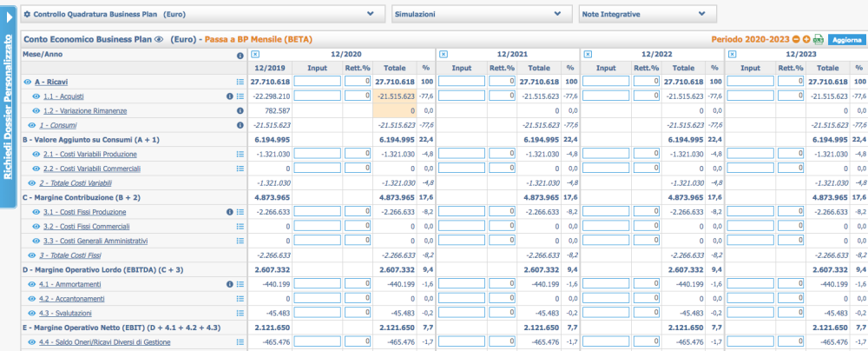Toggle visibility of 1.2 - Variazione Rimanenze row
Screen dimensions: 868x351
pyautogui.click(x=36, y=110)
